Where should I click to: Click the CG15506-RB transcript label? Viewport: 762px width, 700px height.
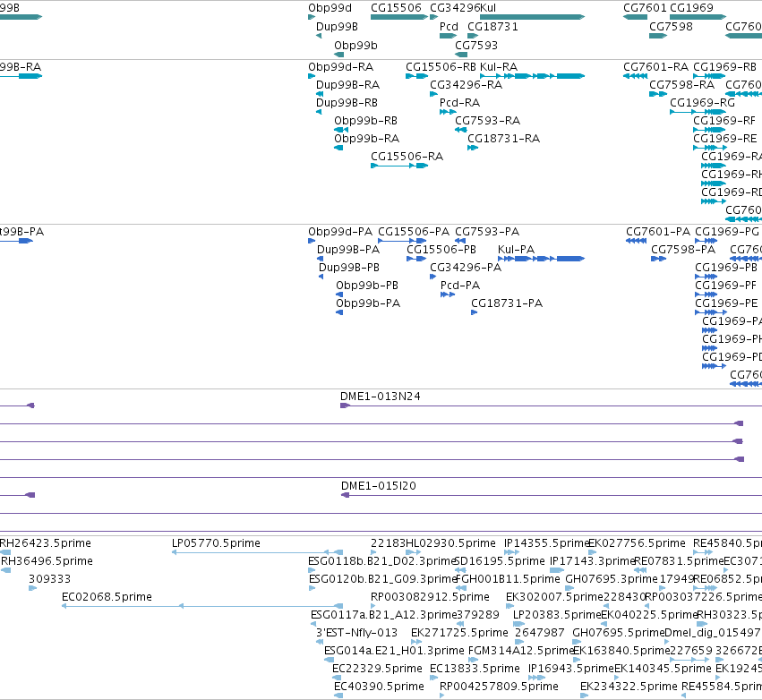pyautogui.click(x=441, y=67)
